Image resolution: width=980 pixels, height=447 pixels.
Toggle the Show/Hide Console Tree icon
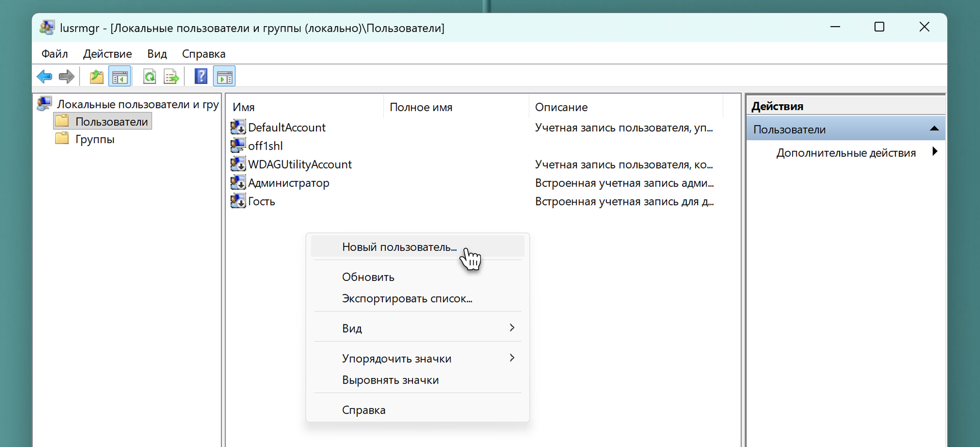pyautogui.click(x=119, y=77)
